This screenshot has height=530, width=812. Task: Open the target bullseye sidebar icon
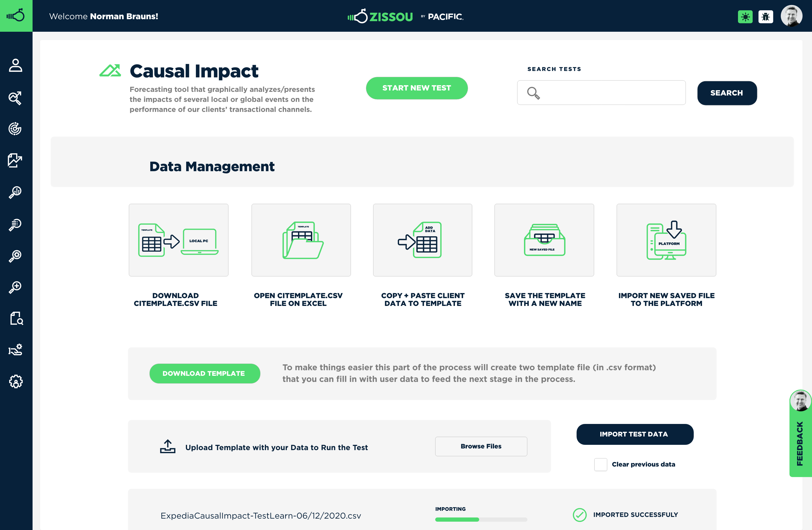pos(15,129)
